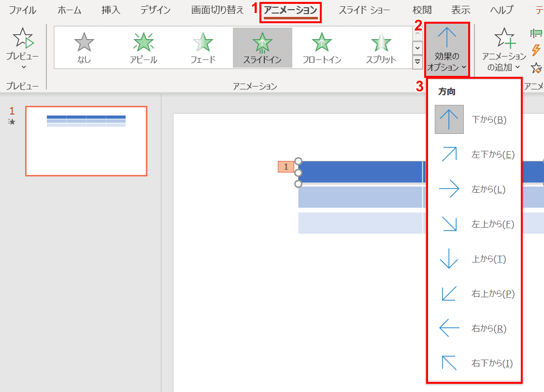The image size is (544, 392).
Task: Apply the フェード animation effect
Action: (203, 47)
